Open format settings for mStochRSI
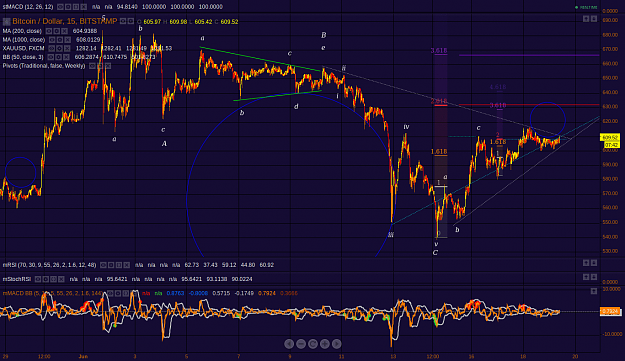 pyautogui.click(x=46, y=279)
